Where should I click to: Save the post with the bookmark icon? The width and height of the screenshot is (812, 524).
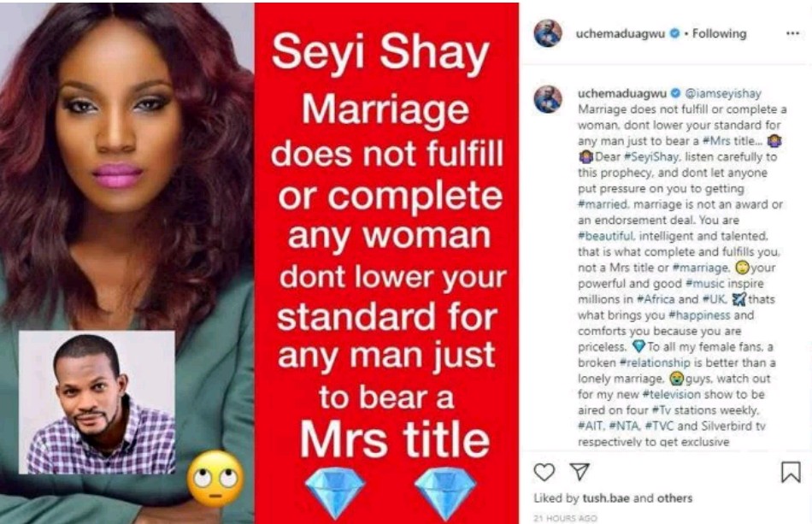[x=791, y=472]
